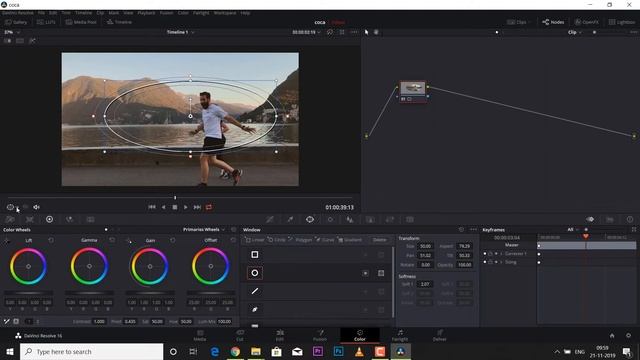Expand the Sizing keyframe track

tap(501, 262)
